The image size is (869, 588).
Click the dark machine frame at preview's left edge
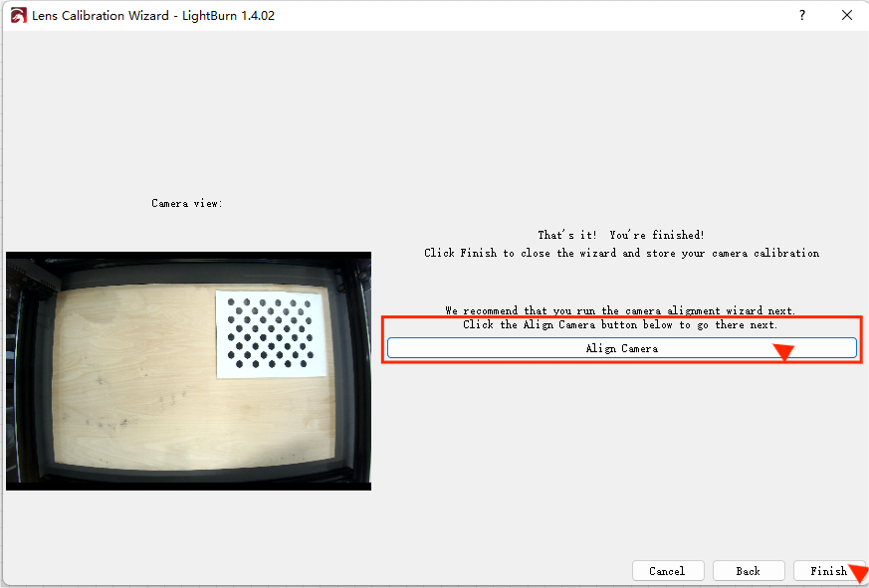pyautogui.click(x=18, y=368)
